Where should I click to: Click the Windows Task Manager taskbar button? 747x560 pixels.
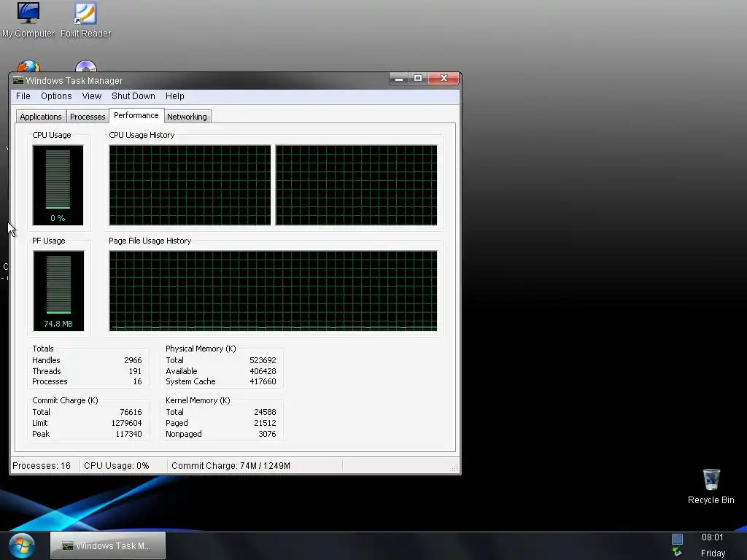click(x=108, y=545)
